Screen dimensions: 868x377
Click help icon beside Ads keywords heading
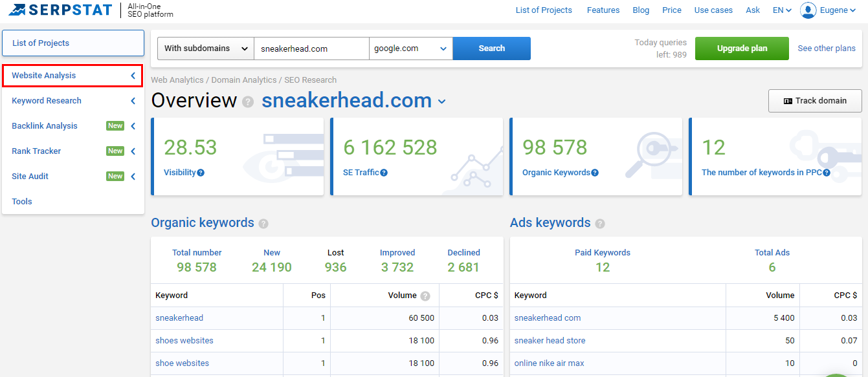click(600, 224)
